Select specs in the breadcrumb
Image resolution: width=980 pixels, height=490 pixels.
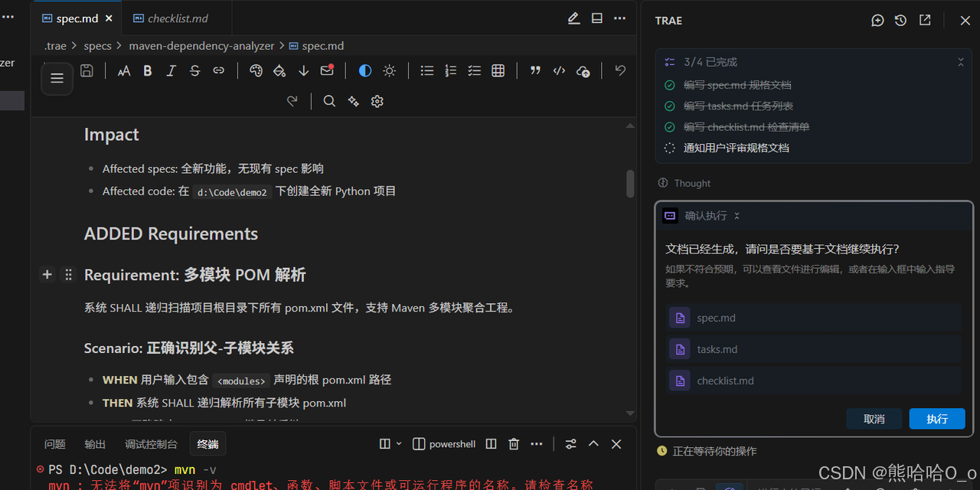point(98,46)
